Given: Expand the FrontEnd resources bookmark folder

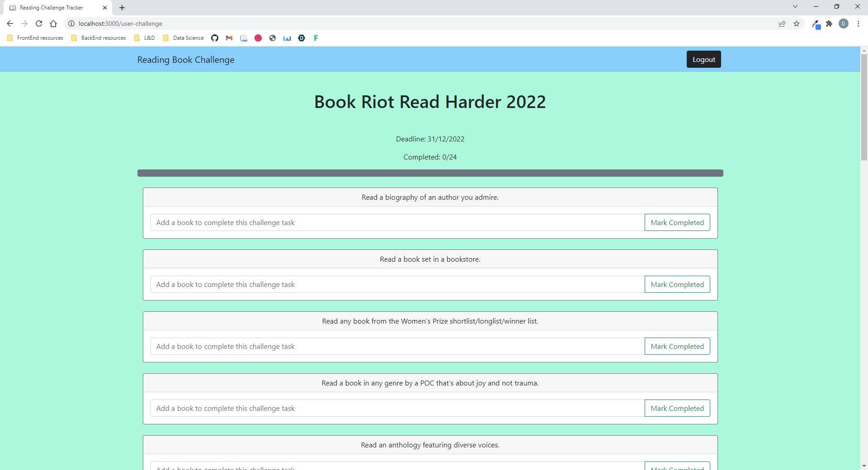Looking at the screenshot, I should point(35,38).
